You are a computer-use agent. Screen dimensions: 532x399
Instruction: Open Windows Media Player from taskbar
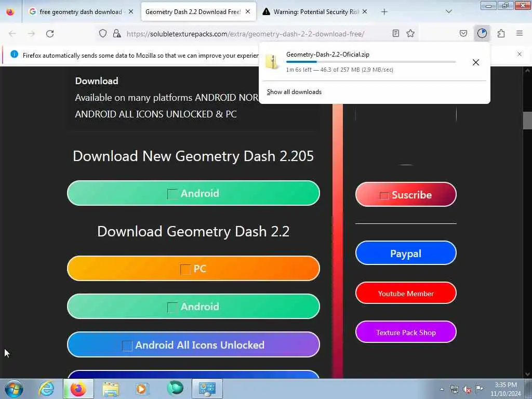[141, 389]
